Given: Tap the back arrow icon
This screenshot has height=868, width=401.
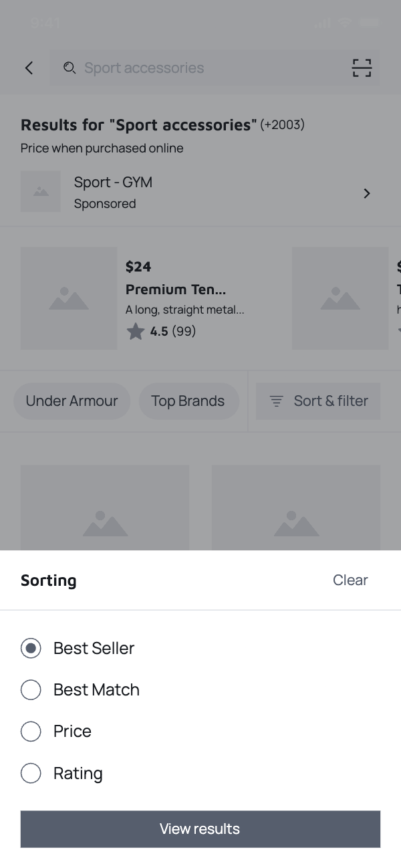Looking at the screenshot, I should [29, 68].
